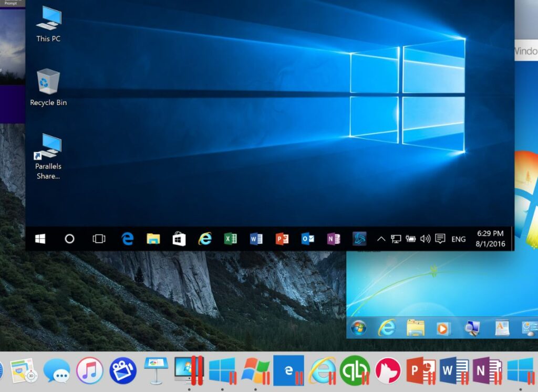The image size is (538, 392).
Task: Select the Parallels Shared Folders desktop shortcut
Action: pyautogui.click(x=48, y=156)
